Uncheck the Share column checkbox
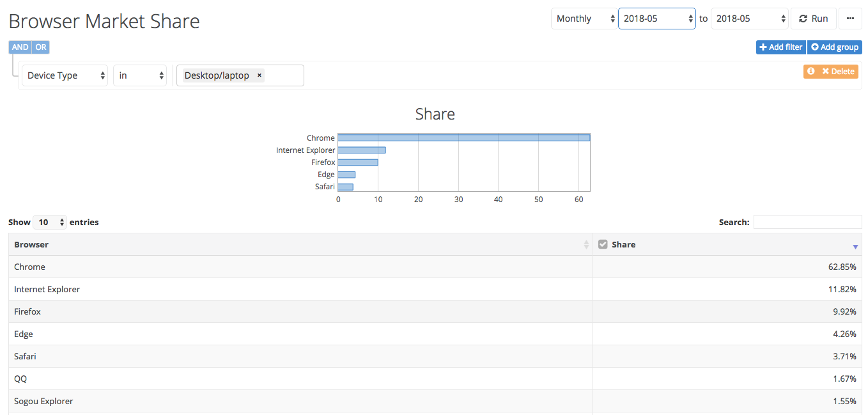The image size is (868, 415). point(603,244)
